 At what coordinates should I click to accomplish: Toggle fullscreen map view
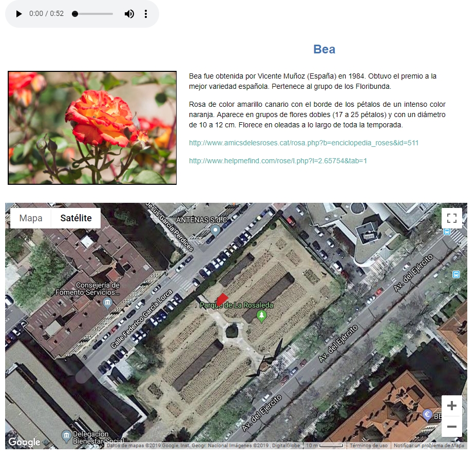click(451, 218)
